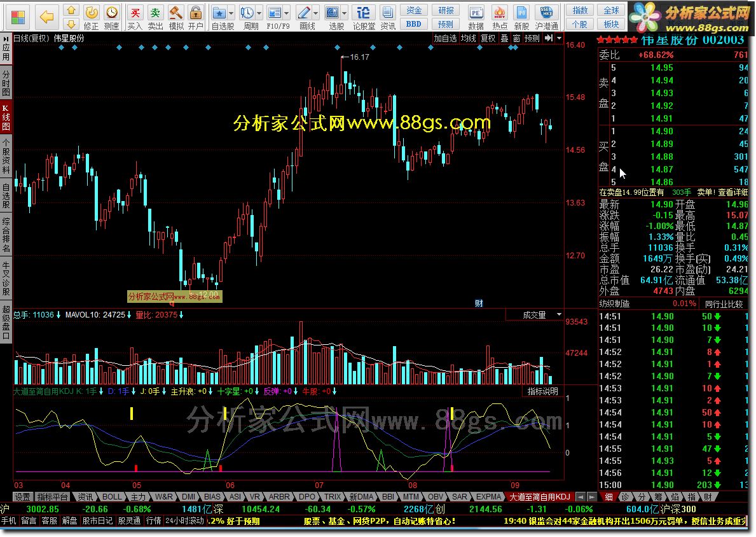
Task: Open the 测速 speed test clock icon
Action: pos(111,13)
